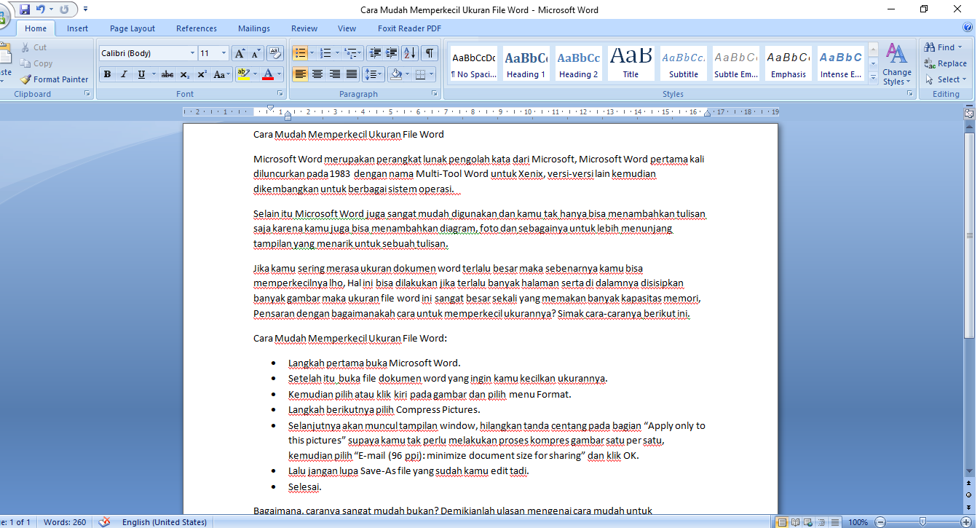
Task: Apply the Title style
Action: pos(631,64)
